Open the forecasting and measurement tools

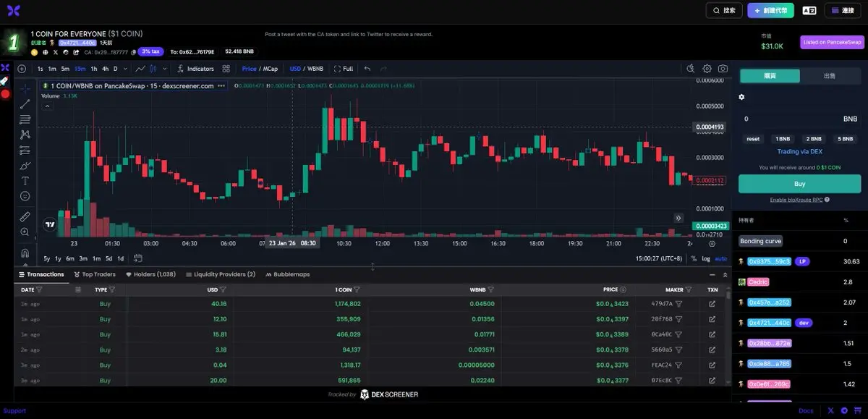[x=25, y=150]
